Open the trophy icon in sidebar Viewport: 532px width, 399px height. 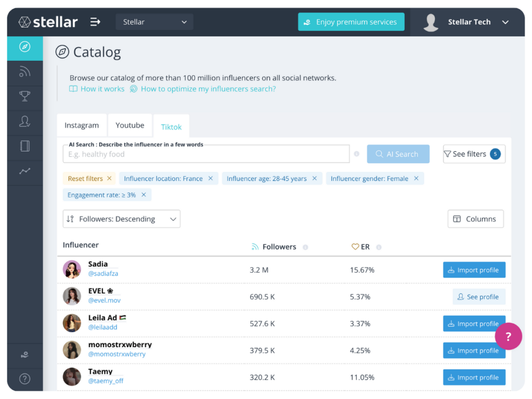point(24,97)
